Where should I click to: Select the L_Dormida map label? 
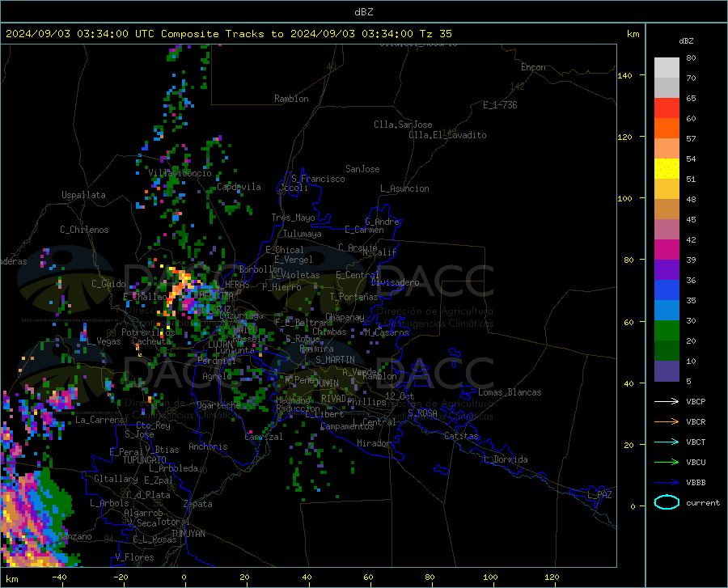point(505,459)
